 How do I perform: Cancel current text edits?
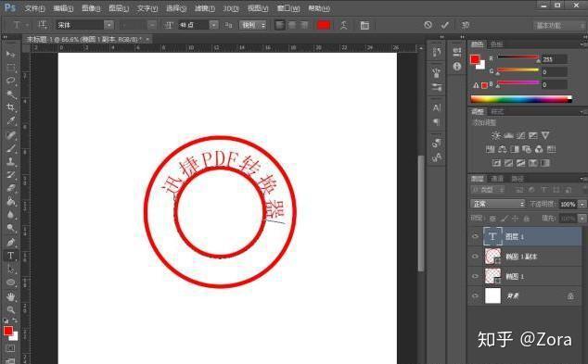pyautogui.click(x=428, y=25)
